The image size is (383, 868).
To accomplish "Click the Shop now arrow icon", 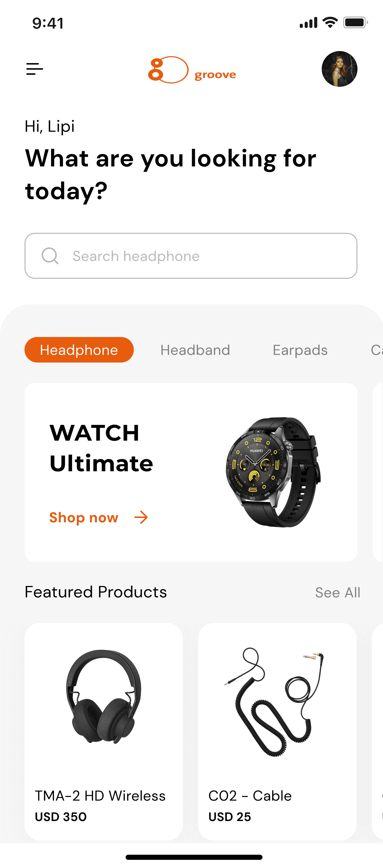I will tap(141, 517).
